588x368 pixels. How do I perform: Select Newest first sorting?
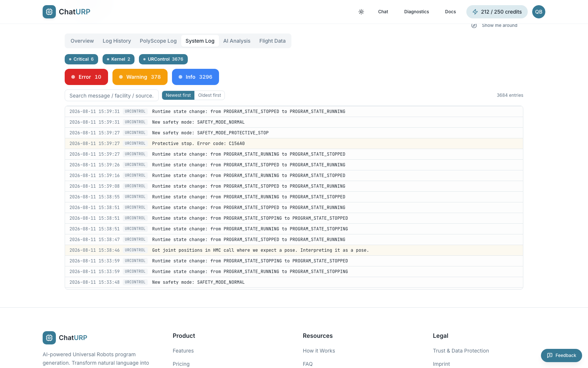tap(178, 95)
